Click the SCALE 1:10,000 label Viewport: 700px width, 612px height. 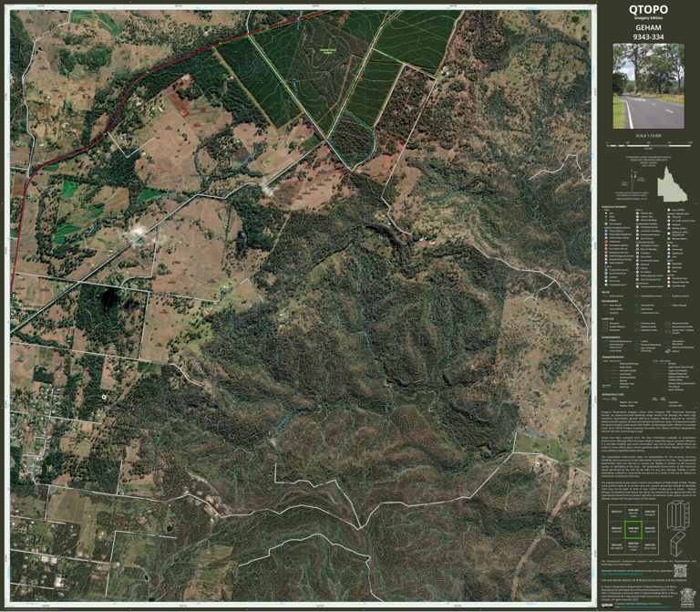(x=649, y=136)
